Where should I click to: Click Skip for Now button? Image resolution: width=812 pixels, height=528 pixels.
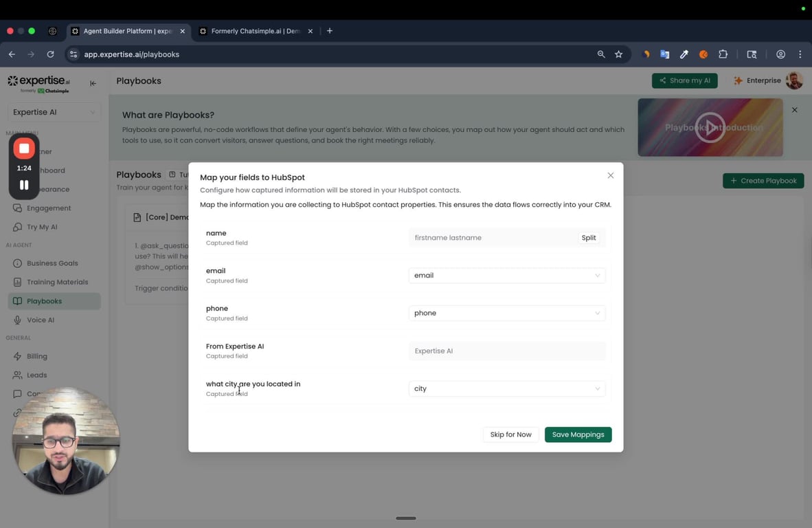pos(510,434)
